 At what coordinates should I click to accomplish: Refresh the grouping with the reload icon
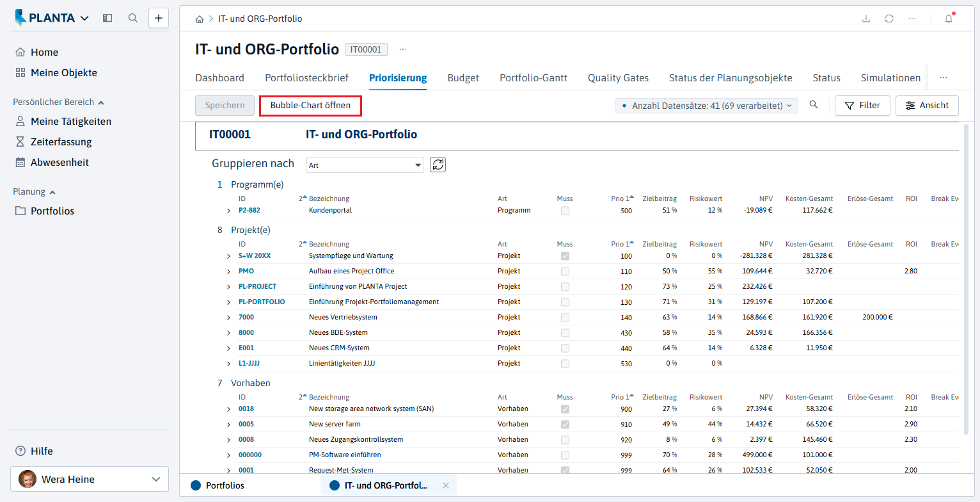(438, 165)
